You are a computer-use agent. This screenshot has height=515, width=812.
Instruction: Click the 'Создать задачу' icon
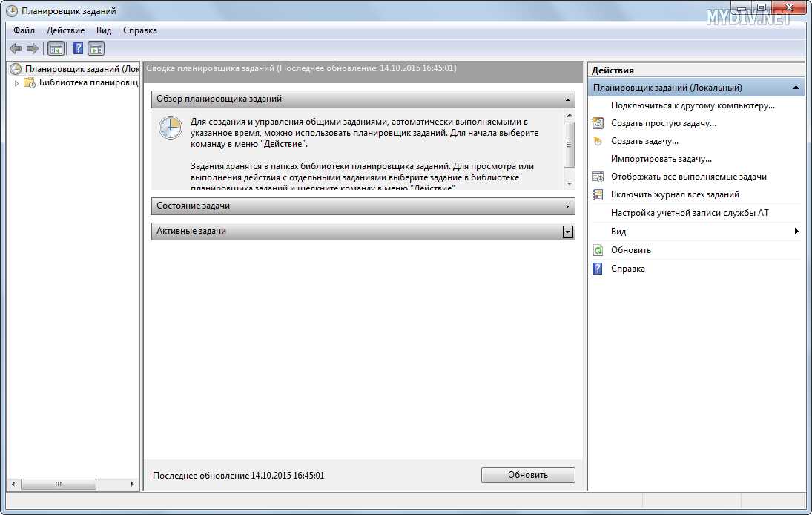coord(598,141)
